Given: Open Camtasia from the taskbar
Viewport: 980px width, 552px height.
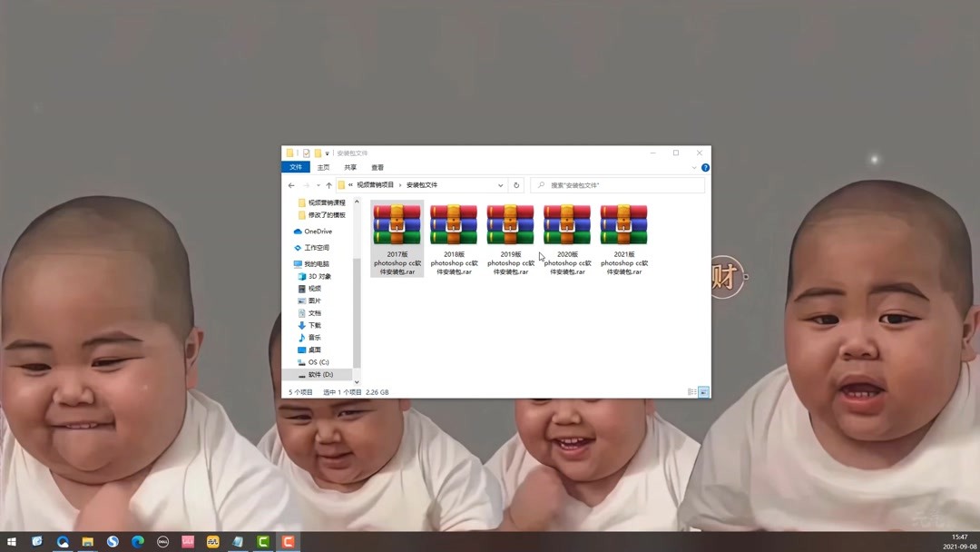Looking at the screenshot, I should pos(262,542).
